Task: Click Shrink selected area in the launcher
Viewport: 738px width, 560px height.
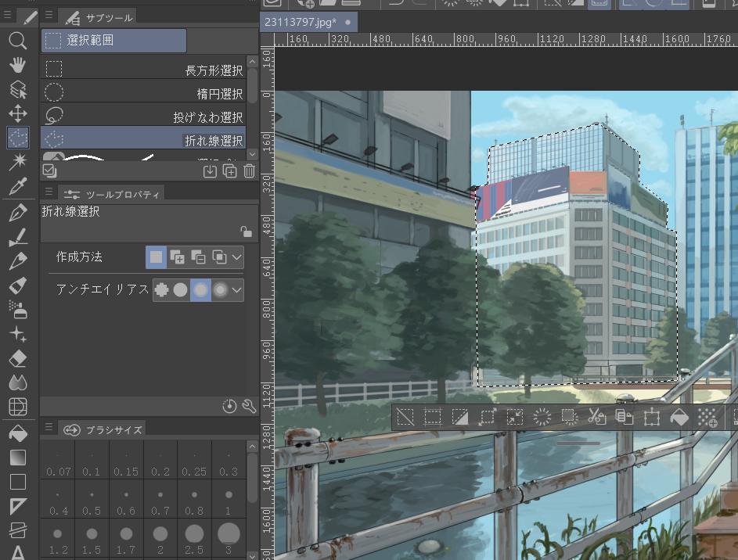Action: (514, 417)
